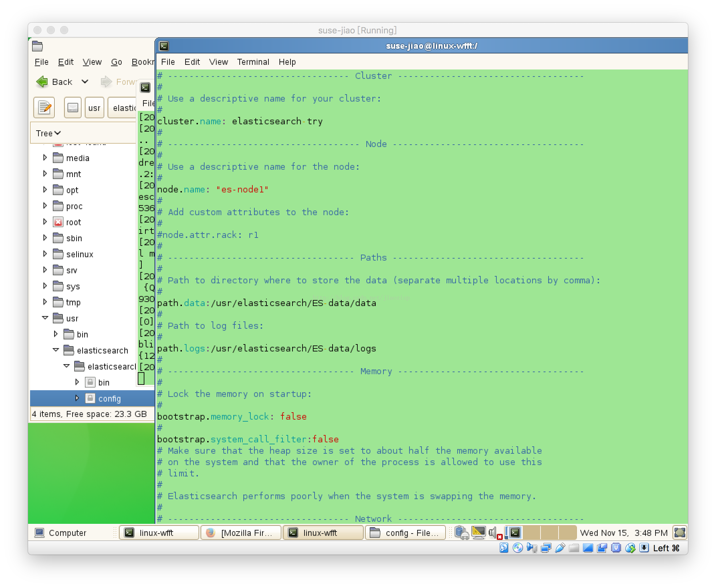
Task: Collapse the usr folder in tree
Action: point(45,318)
